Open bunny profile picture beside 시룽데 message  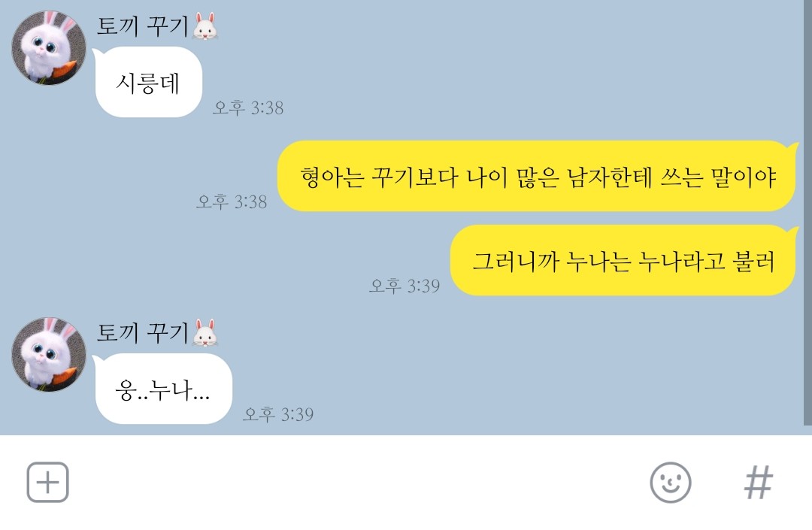[49, 47]
